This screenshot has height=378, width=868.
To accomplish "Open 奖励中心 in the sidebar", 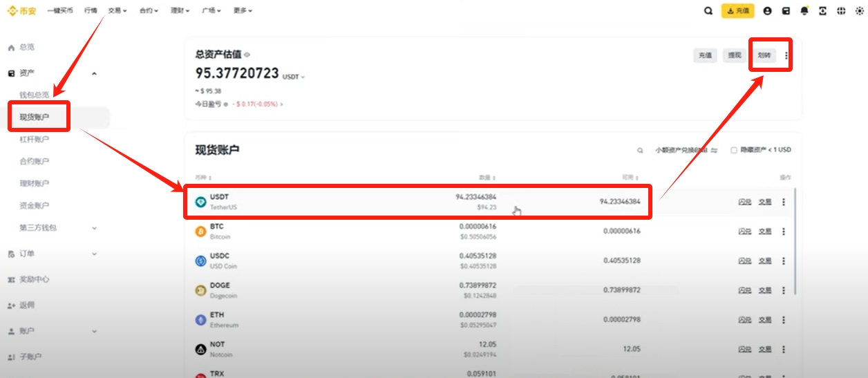I will (28, 279).
